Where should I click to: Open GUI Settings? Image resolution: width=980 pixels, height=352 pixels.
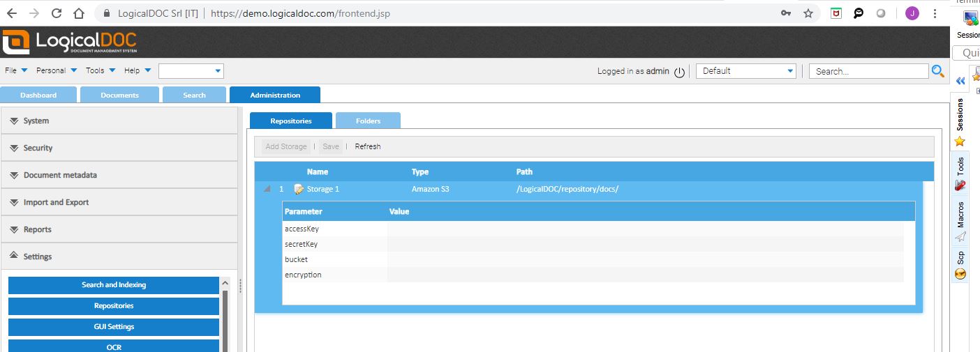[x=114, y=327]
